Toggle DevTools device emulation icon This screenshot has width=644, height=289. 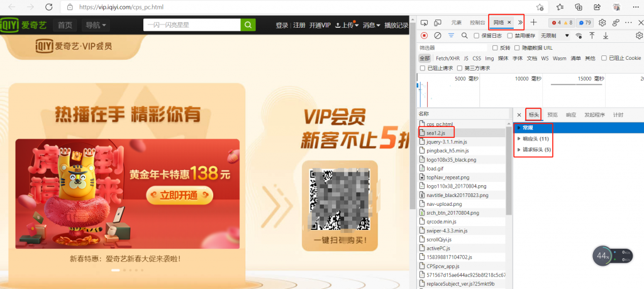(438, 23)
